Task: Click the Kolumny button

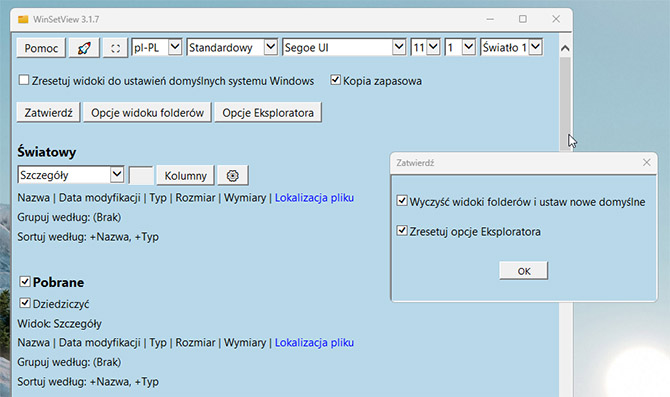Action: click(x=185, y=175)
